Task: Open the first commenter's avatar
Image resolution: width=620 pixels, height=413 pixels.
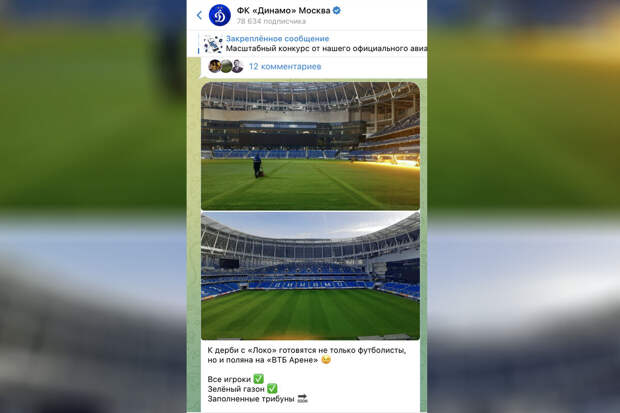Action: point(215,66)
